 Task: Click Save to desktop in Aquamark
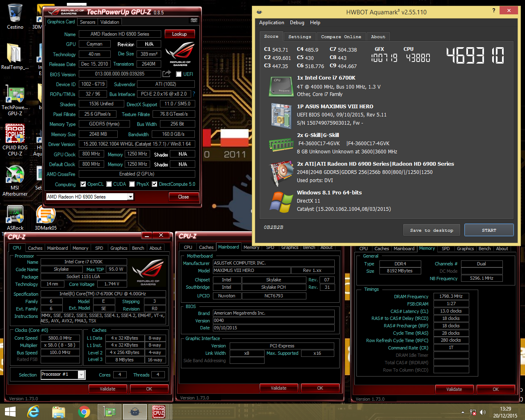tap(431, 230)
